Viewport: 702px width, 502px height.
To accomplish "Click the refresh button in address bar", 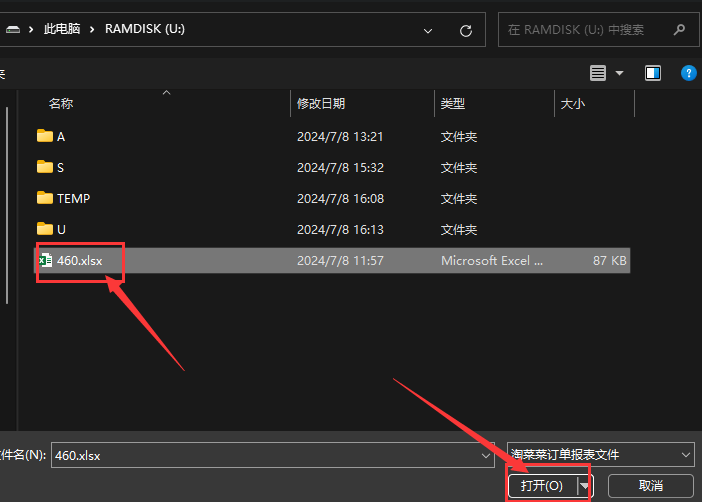I will 465,30.
